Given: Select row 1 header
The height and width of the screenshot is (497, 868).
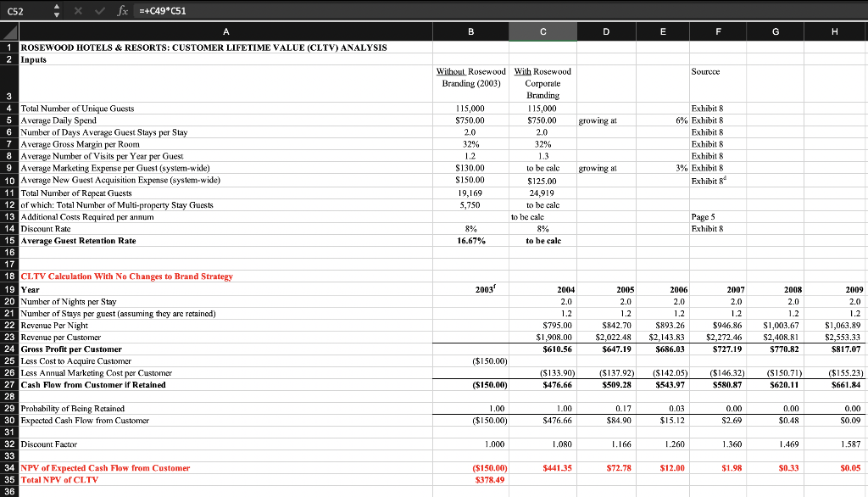Looking at the screenshot, I should tap(9, 47).
